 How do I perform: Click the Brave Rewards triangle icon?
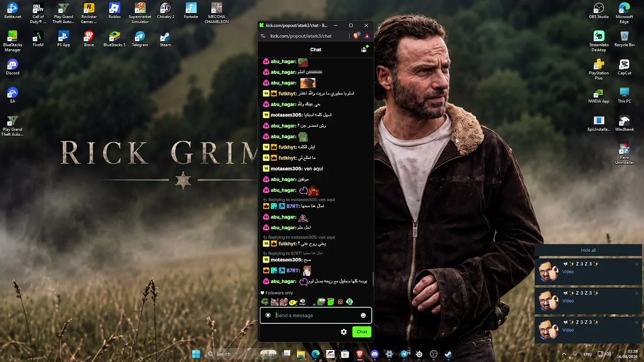coord(367,36)
